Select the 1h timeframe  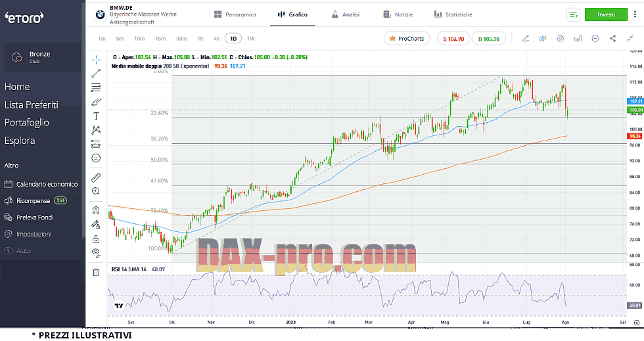pyautogui.click(x=200, y=39)
